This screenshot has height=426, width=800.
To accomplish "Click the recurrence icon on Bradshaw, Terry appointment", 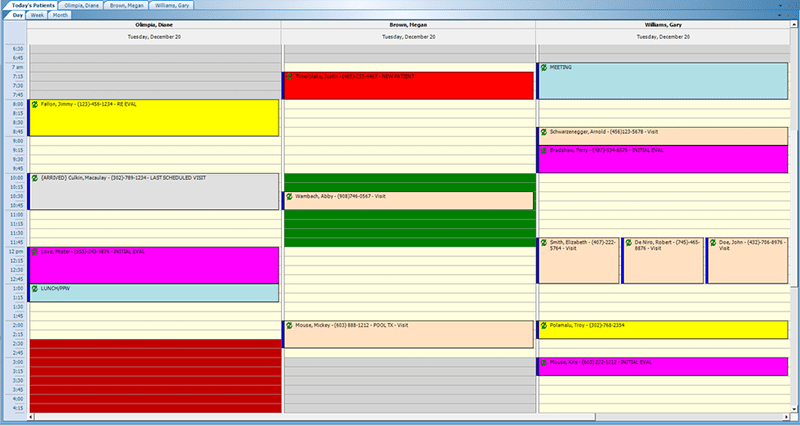I will 544,151.
